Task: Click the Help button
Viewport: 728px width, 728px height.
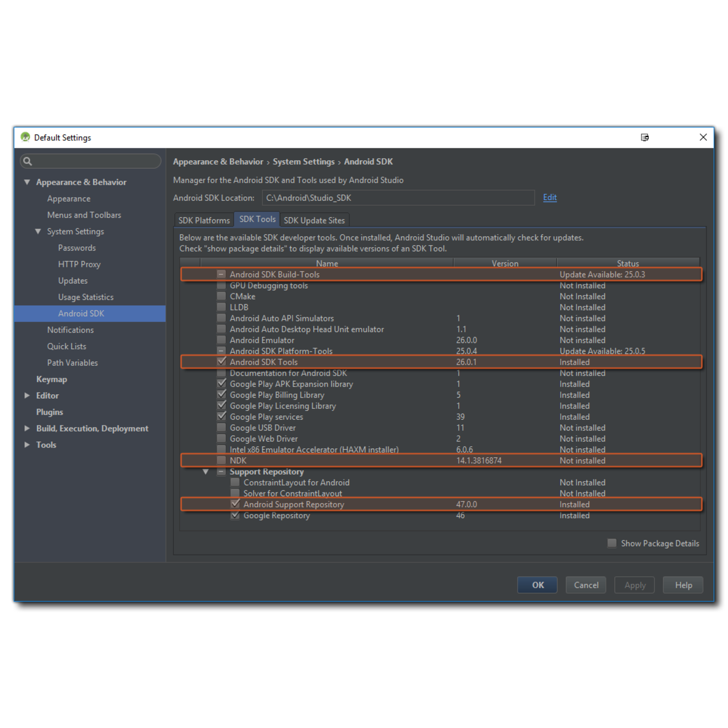Action: point(682,585)
